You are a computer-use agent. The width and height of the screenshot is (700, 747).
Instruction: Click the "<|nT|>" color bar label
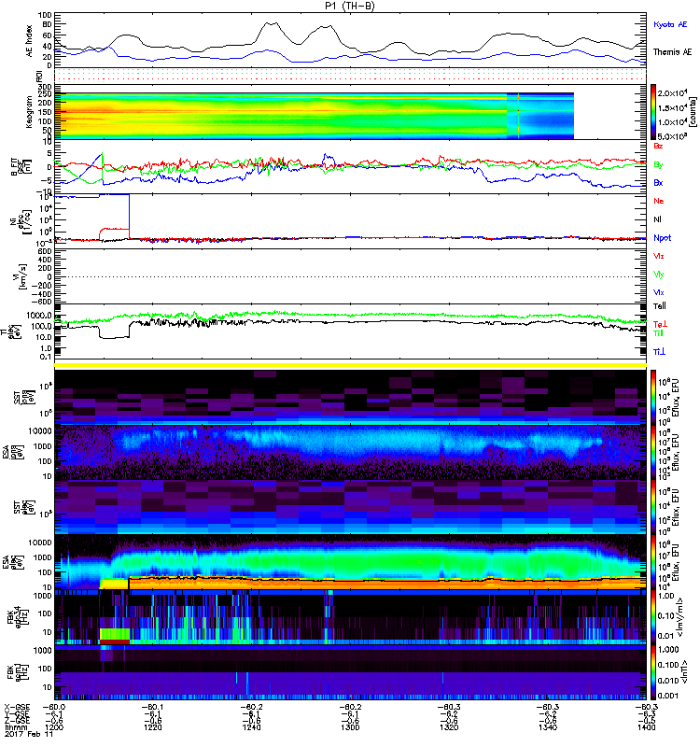coord(685,671)
